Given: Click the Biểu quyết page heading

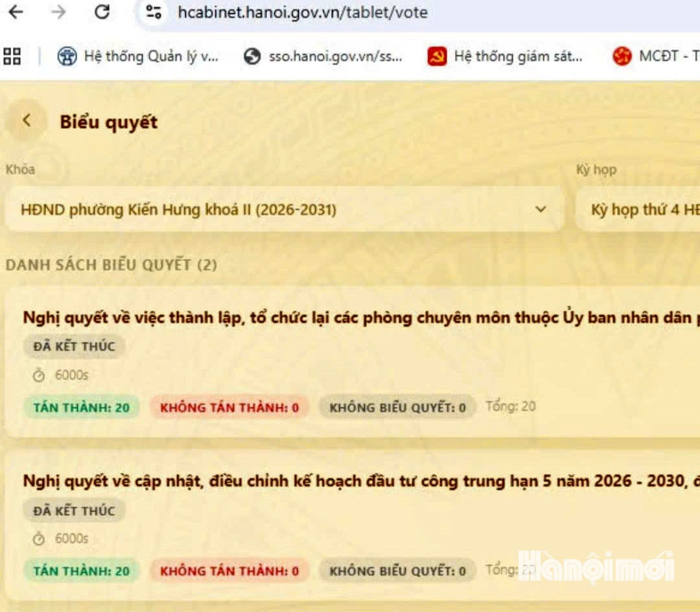Looking at the screenshot, I should tap(108, 123).
